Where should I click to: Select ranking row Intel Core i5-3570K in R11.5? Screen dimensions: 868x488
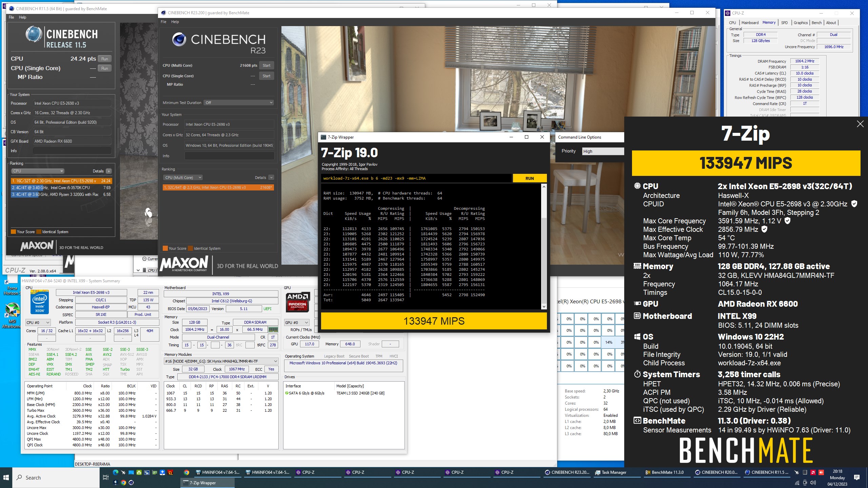tap(61, 188)
